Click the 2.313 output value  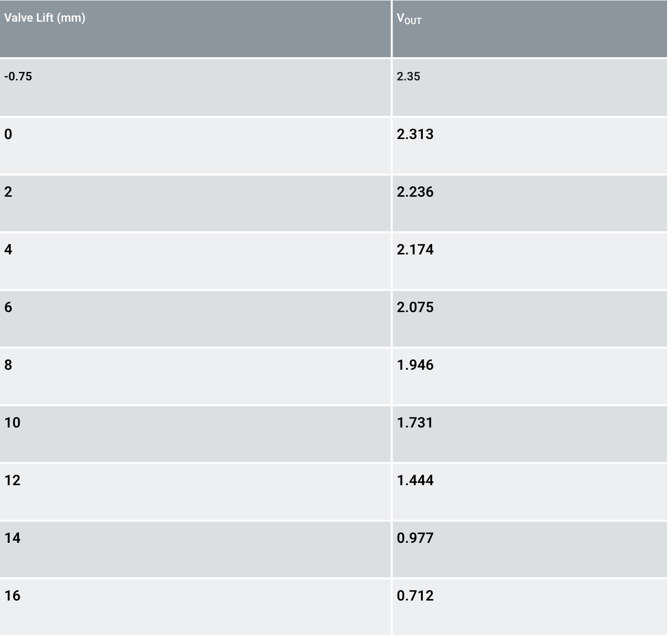(415, 134)
